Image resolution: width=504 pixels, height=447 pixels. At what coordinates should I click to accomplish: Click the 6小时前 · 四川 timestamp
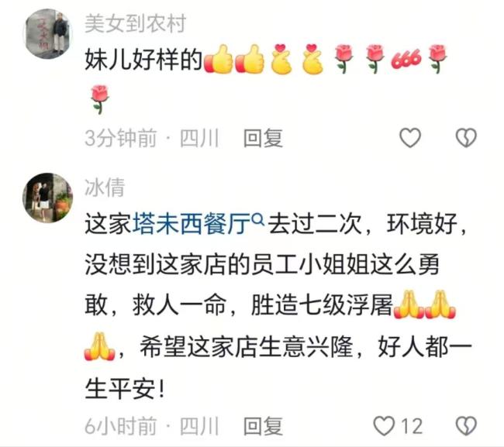click(152, 426)
